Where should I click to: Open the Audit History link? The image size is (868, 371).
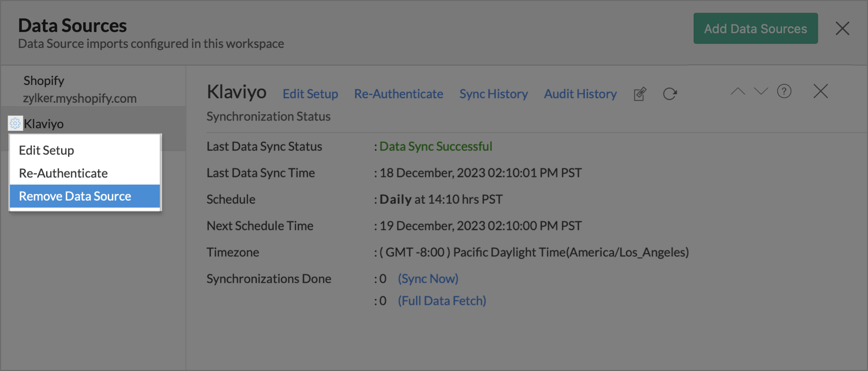click(580, 94)
